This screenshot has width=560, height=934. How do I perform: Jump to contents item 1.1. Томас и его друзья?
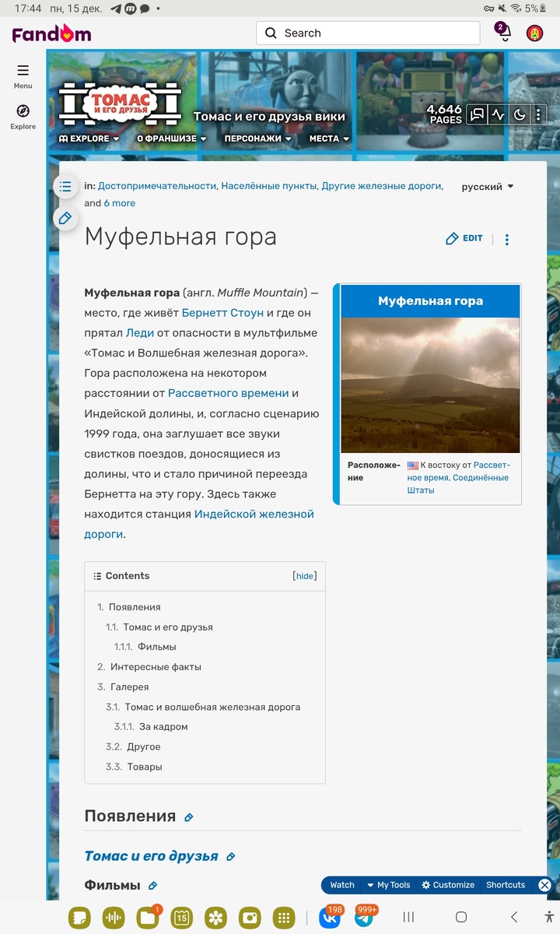click(159, 627)
